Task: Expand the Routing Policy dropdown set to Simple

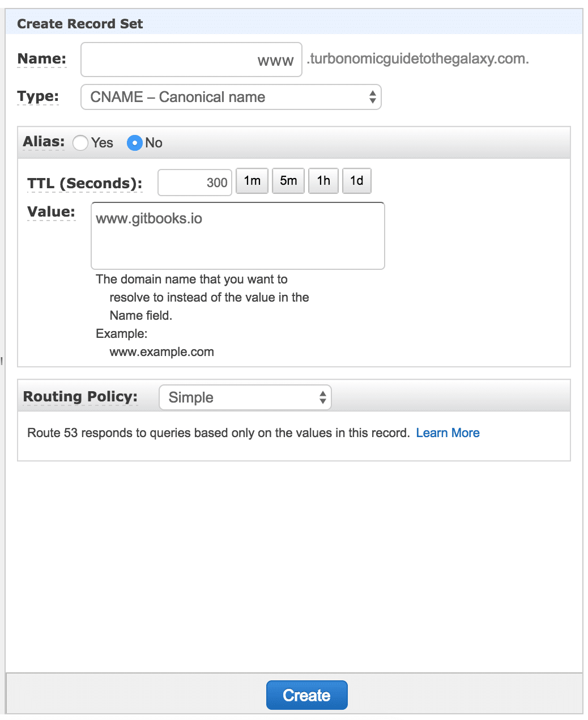Action: [245, 397]
